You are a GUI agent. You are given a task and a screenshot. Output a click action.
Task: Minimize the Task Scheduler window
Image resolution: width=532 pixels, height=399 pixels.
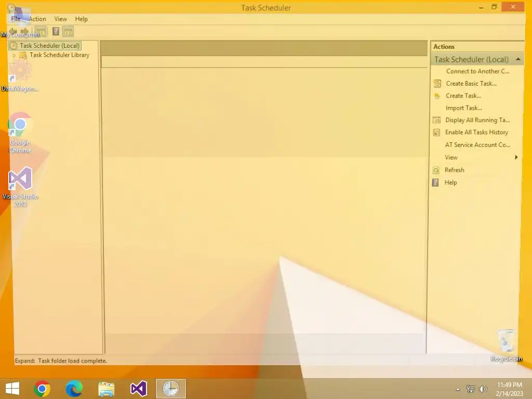click(x=481, y=7)
